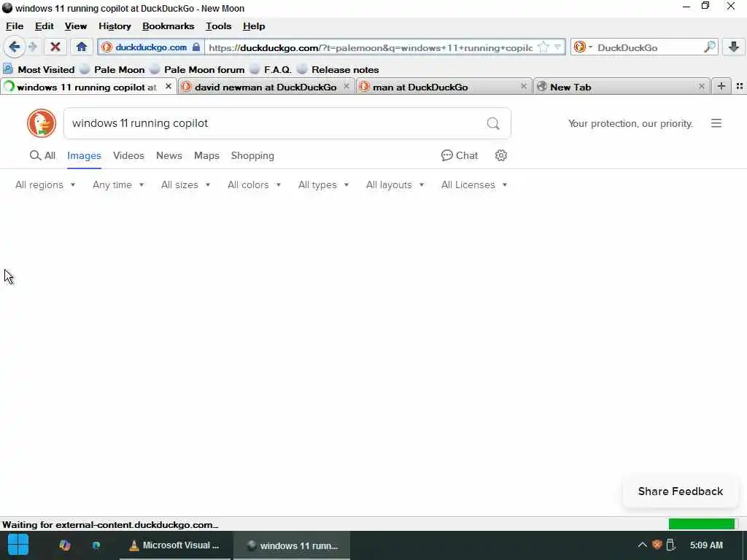Screen dimensions: 747x560
Task: Open the Chat button
Action: point(460,155)
